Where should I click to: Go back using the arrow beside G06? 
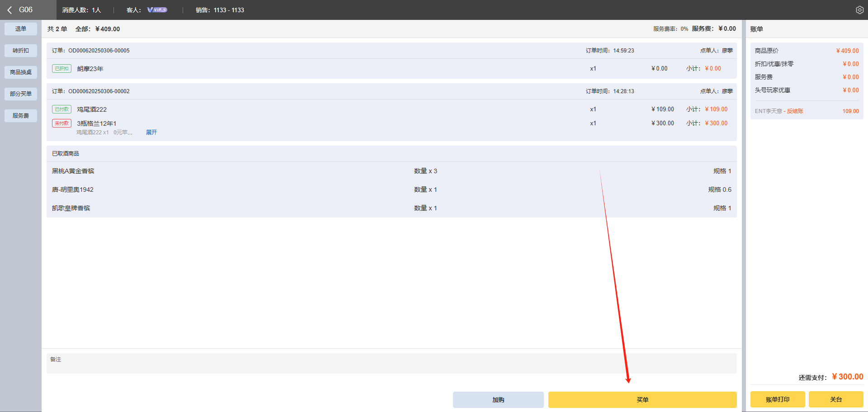point(9,10)
